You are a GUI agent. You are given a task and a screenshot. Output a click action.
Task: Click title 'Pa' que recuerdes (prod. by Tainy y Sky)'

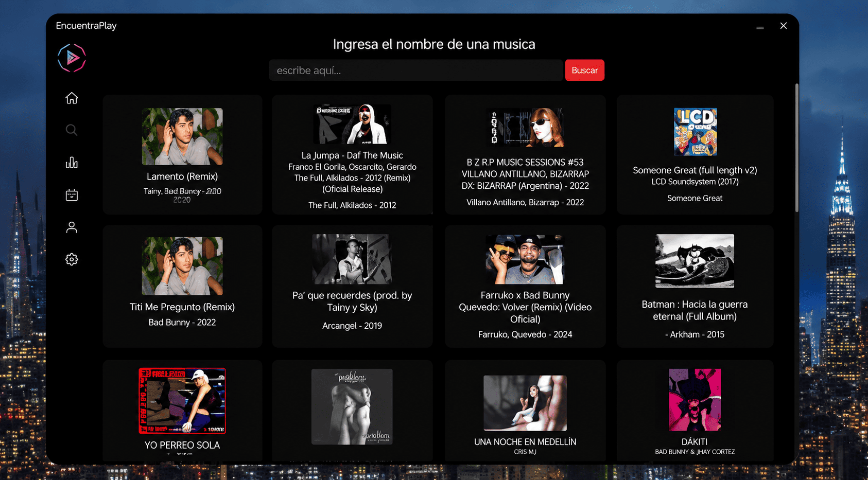pyautogui.click(x=352, y=301)
